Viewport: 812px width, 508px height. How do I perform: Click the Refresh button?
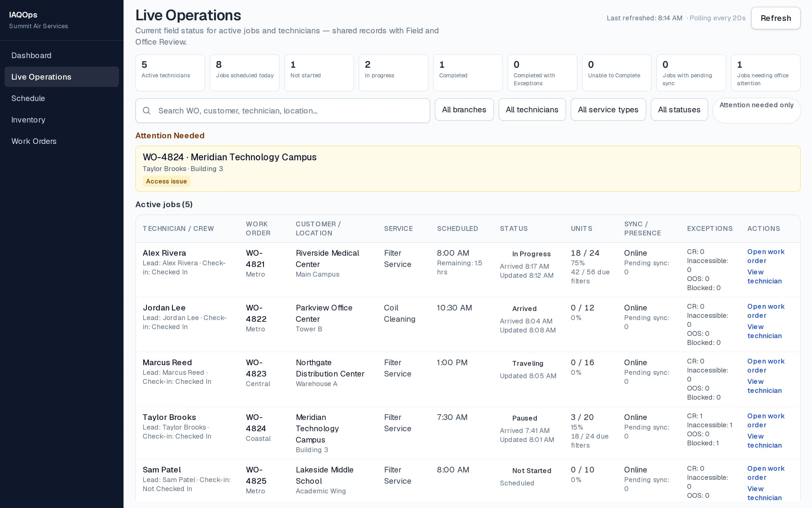coord(775,18)
